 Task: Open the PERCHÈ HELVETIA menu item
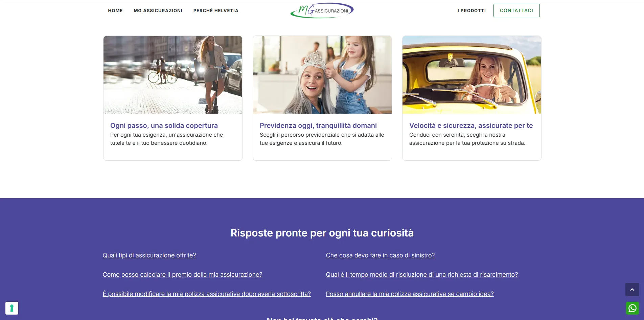pos(216,10)
